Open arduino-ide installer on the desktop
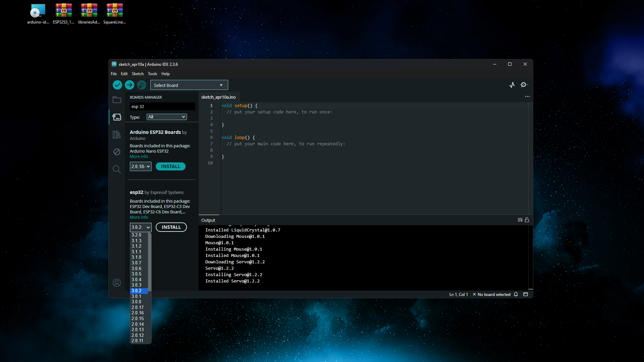 click(38, 14)
